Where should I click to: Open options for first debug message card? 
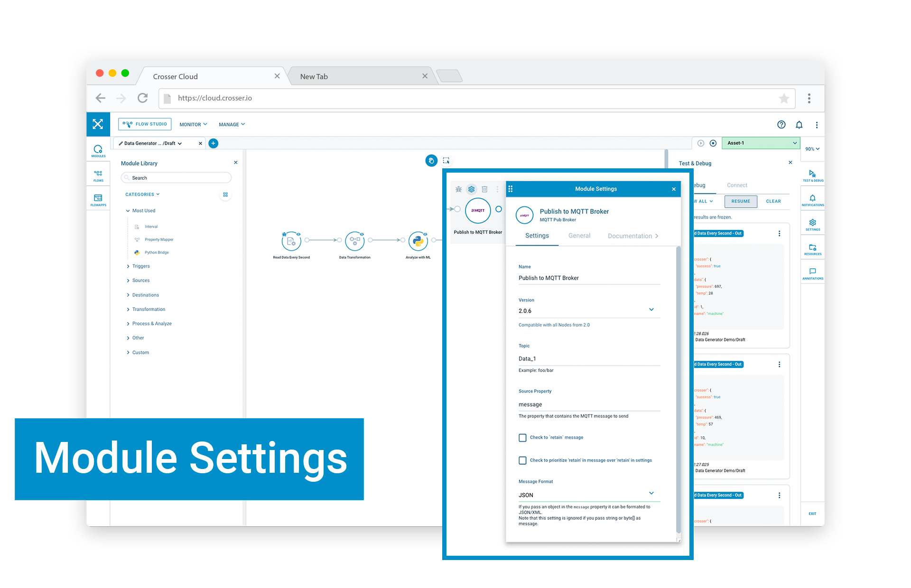click(x=779, y=234)
